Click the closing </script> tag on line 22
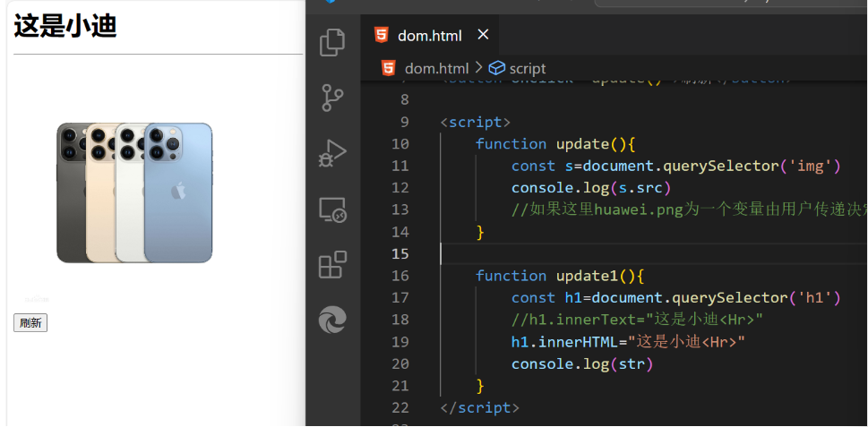The image size is (868, 427). 480,407
